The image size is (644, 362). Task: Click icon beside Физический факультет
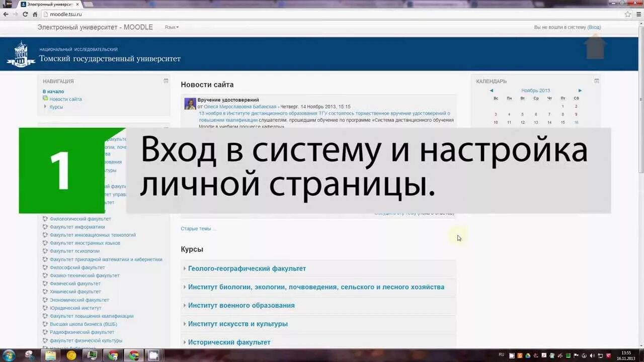(x=45, y=284)
